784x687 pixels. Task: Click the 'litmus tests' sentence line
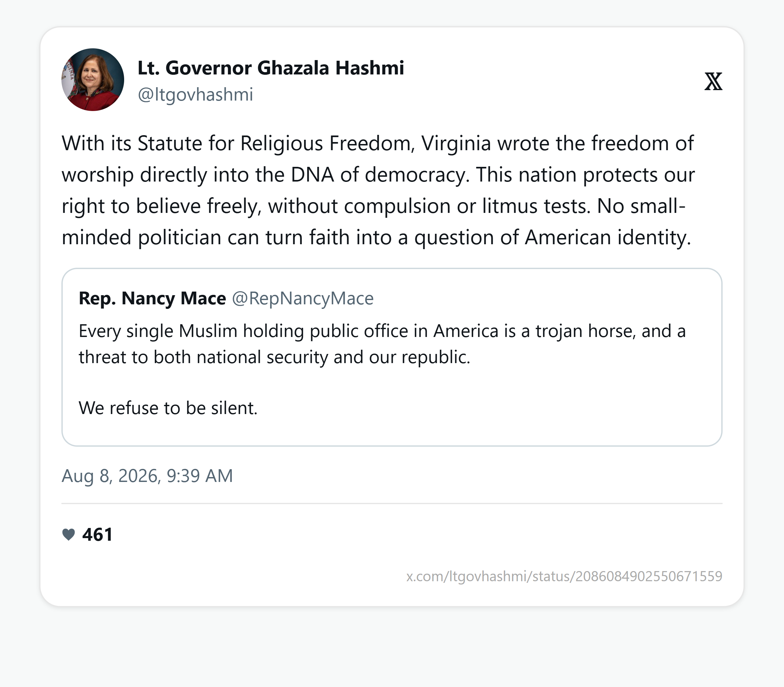tap(374, 206)
